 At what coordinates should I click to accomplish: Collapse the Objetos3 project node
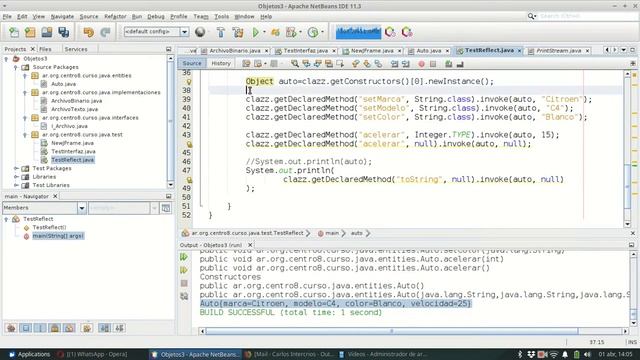click(6, 59)
